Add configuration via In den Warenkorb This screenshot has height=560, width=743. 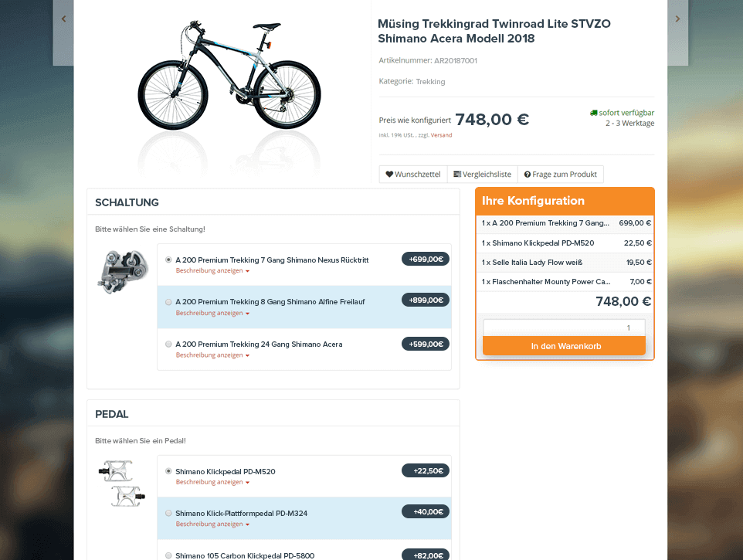tap(564, 346)
